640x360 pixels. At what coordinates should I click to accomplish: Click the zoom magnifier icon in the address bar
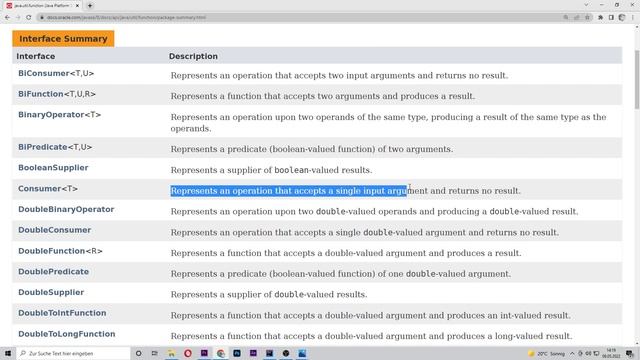(566, 18)
